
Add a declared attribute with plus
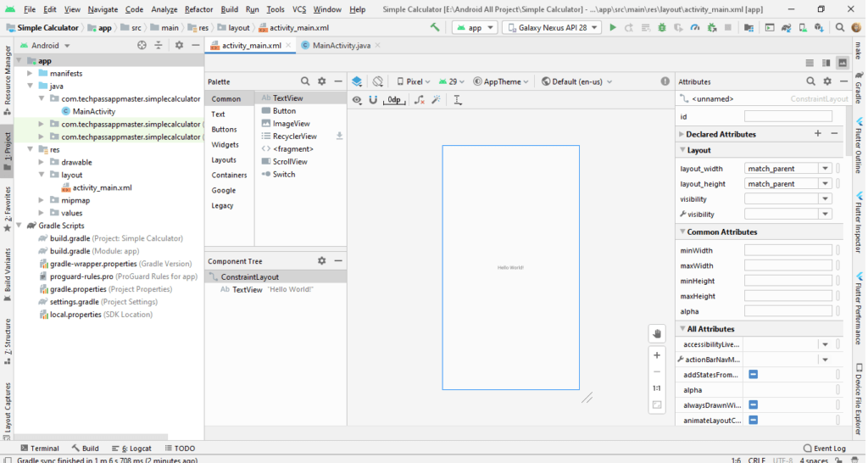coord(818,133)
